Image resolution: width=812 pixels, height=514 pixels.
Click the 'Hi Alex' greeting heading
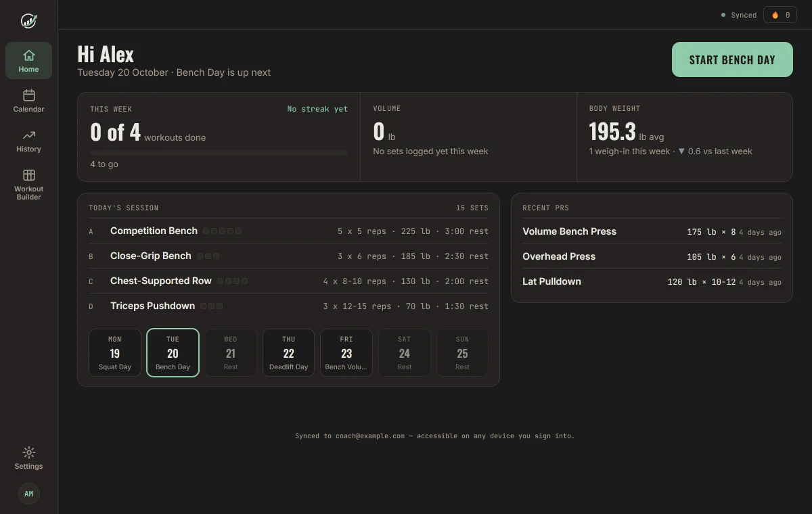click(106, 54)
